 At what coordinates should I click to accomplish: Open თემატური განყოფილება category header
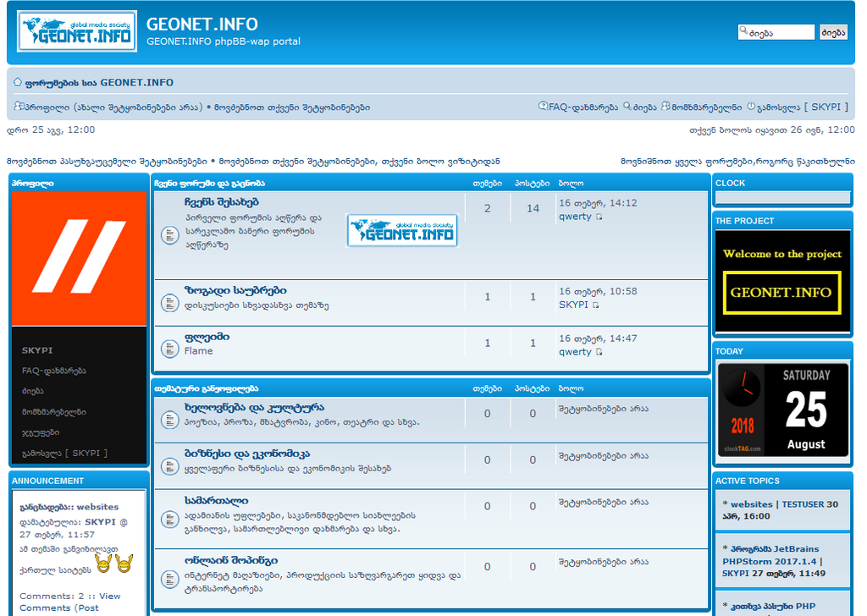point(207,388)
